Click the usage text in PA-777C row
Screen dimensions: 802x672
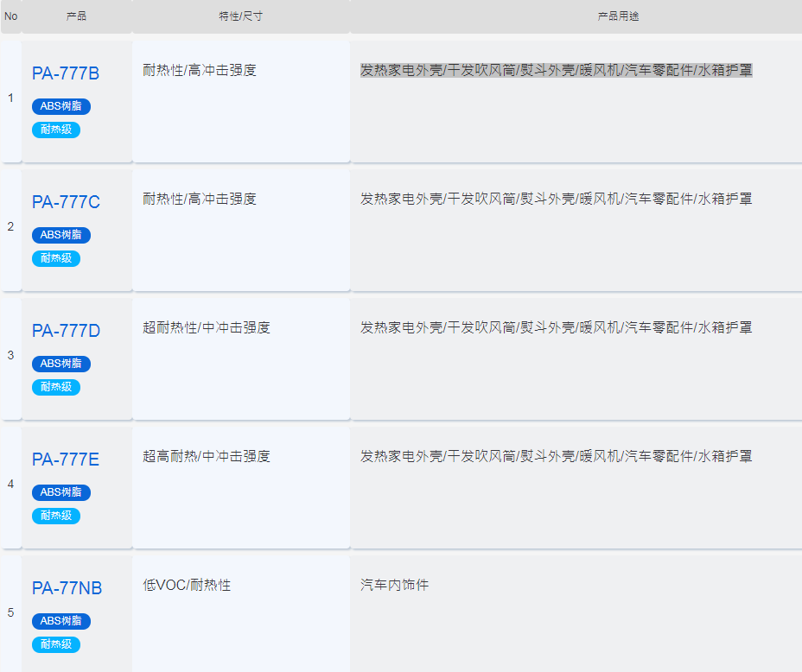pyautogui.click(x=556, y=199)
